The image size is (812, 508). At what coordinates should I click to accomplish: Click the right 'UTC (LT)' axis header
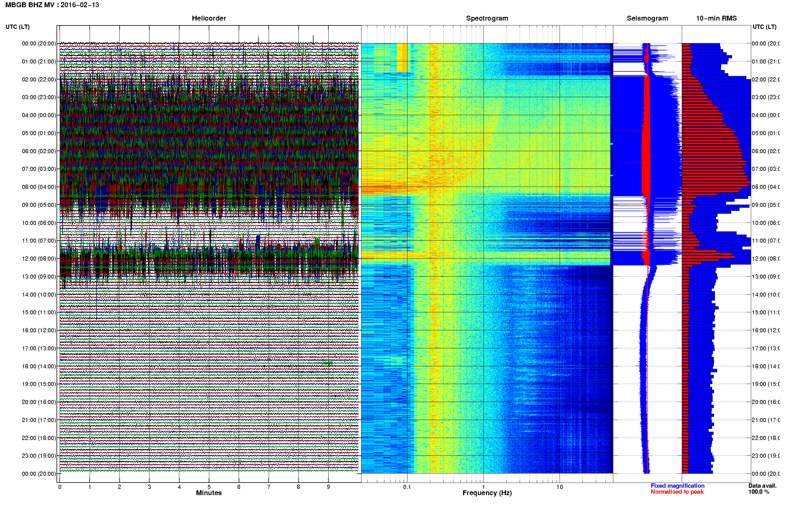[x=764, y=27]
